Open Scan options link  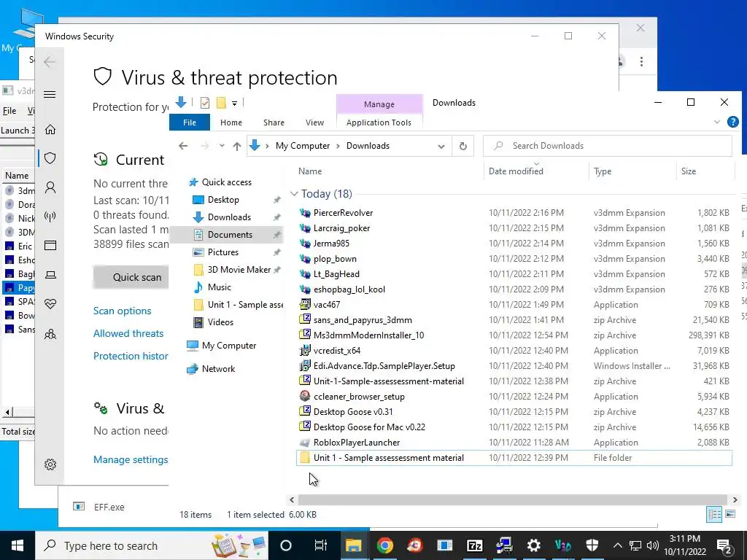click(123, 311)
